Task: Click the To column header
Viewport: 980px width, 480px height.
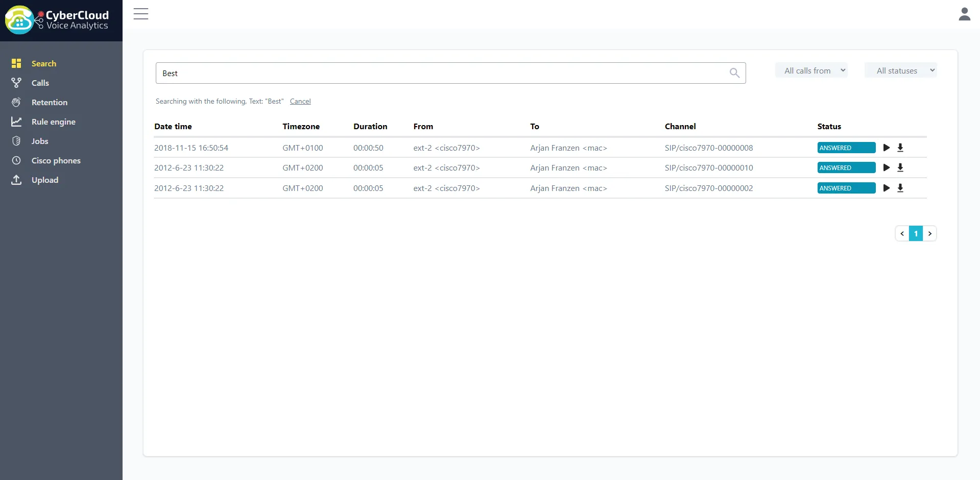Action: pos(535,126)
